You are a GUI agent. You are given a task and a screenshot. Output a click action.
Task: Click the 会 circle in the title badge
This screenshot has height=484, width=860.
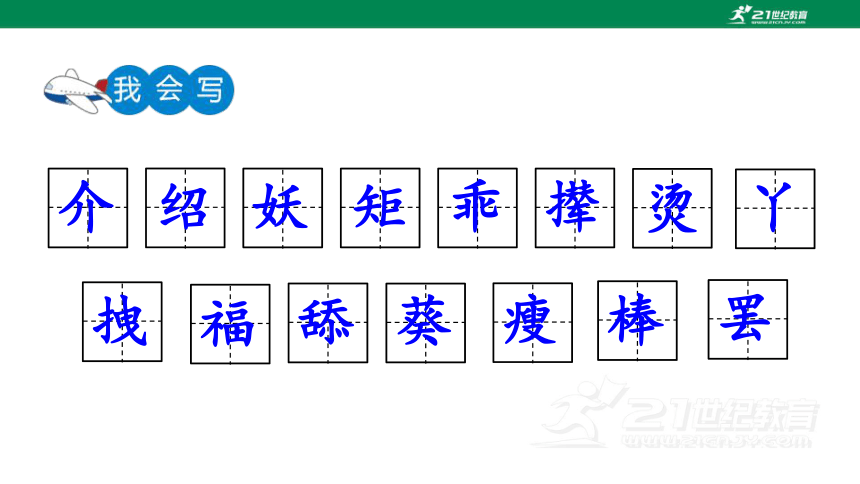tap(169, 90)
